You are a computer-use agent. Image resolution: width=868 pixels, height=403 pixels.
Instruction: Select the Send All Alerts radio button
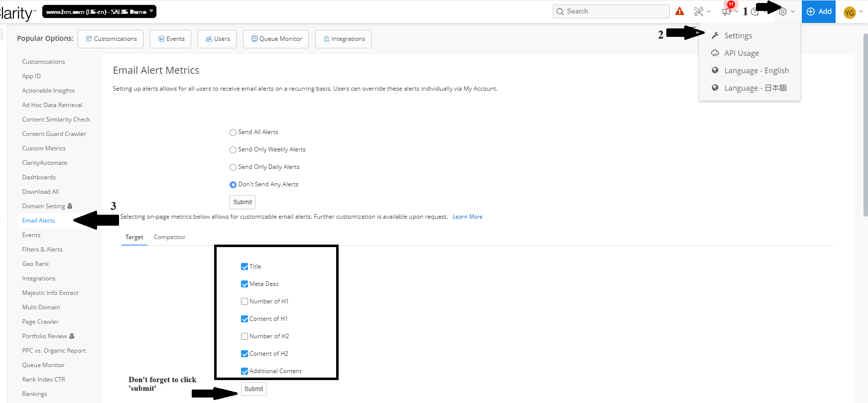click(x=233, y=133)
